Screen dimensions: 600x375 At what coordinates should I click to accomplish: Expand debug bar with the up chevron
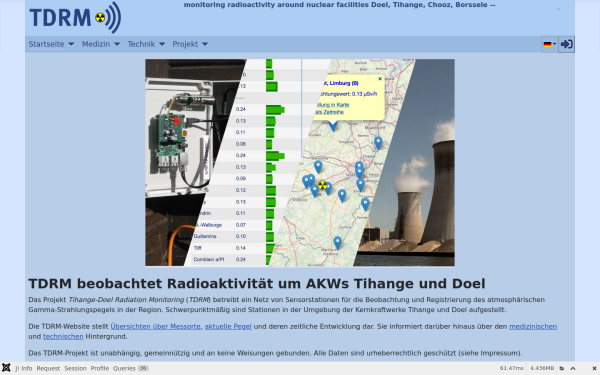pos(573,368)
